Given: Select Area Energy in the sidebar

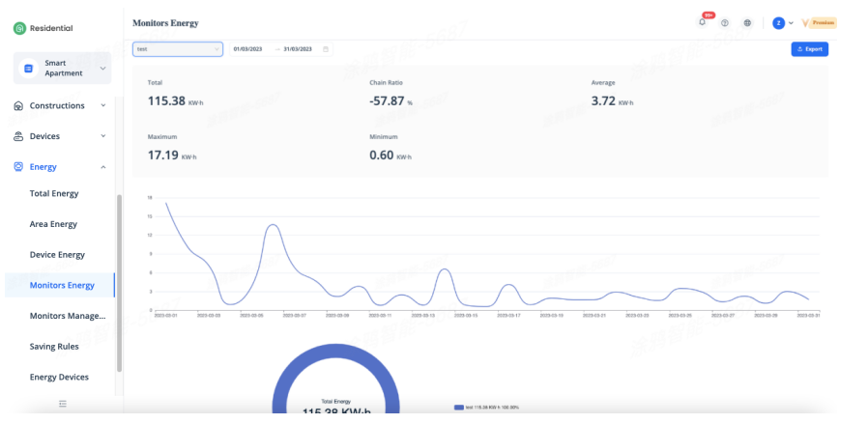Looking at the screenshot, I should 53,224.
